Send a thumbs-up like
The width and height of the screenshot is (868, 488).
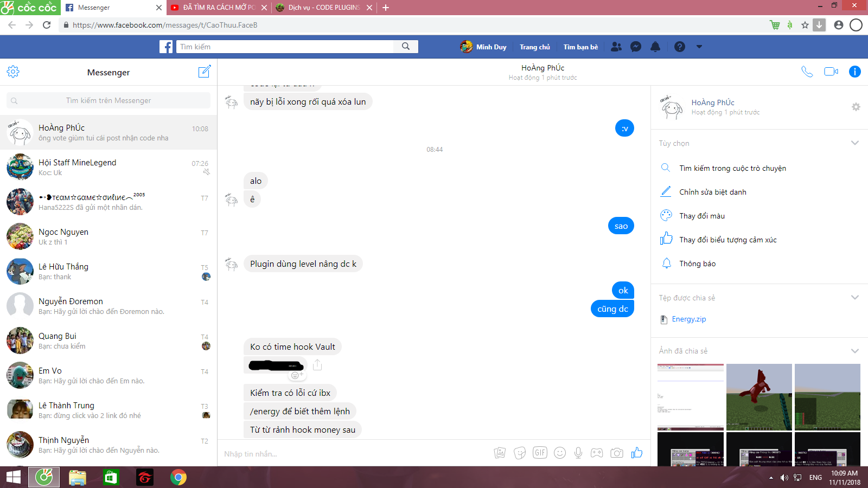pyautogui.click(x=637, y=453)
